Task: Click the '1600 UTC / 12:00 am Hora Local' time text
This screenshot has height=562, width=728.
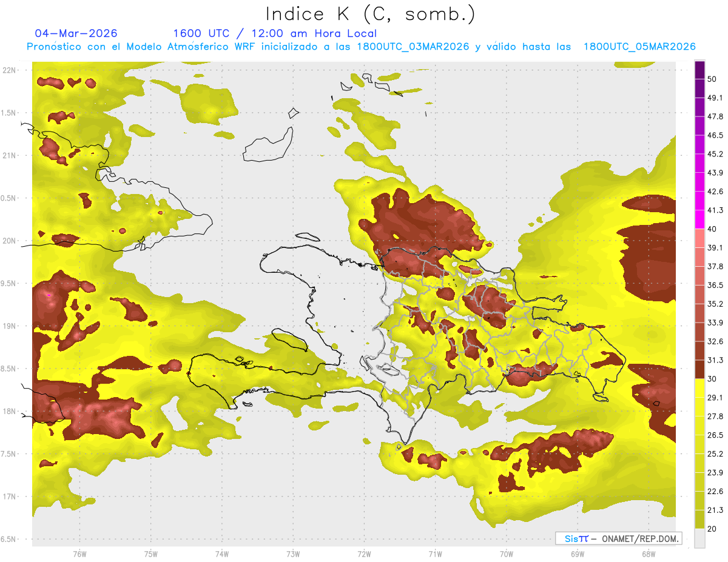Action: point(275,33)
